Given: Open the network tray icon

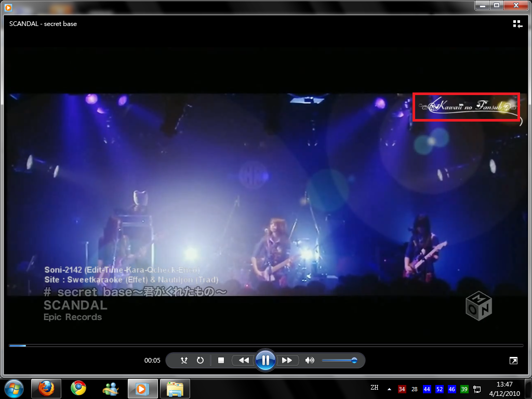Looking at the screenshot, I should 477,390.
